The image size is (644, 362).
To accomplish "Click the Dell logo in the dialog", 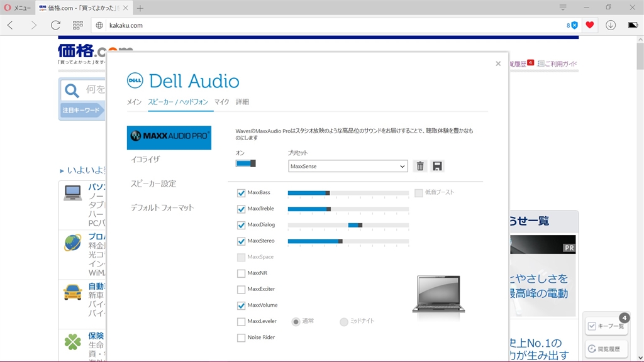I will click(x=135, y=80).
